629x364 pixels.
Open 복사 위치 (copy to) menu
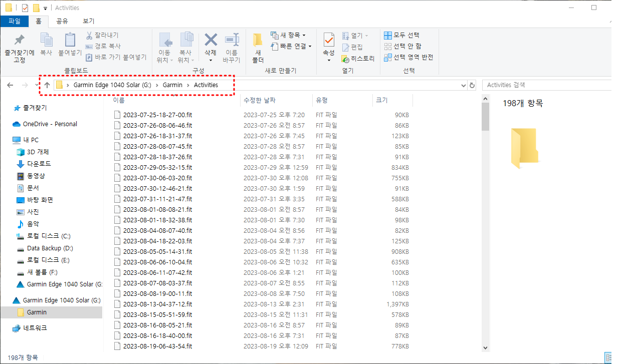click(x=185, y=48)
